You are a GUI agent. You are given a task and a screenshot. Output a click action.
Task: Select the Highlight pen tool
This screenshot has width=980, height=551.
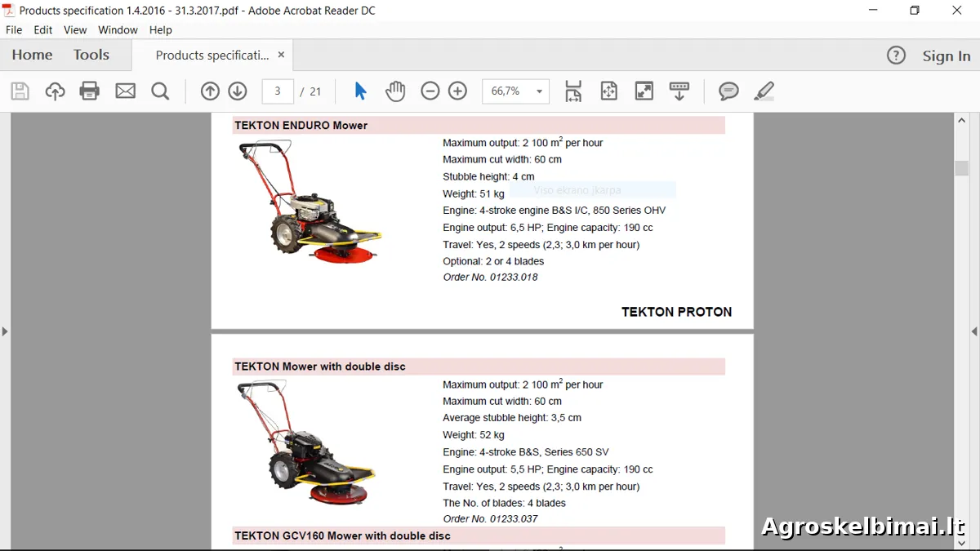[764, 91]
